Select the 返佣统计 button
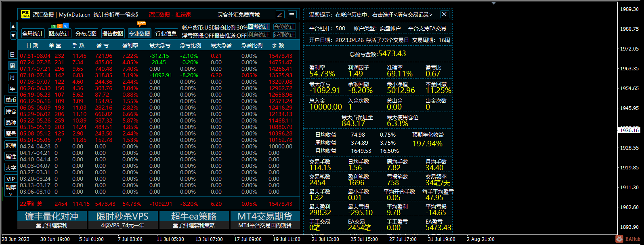 pos(285,35)
